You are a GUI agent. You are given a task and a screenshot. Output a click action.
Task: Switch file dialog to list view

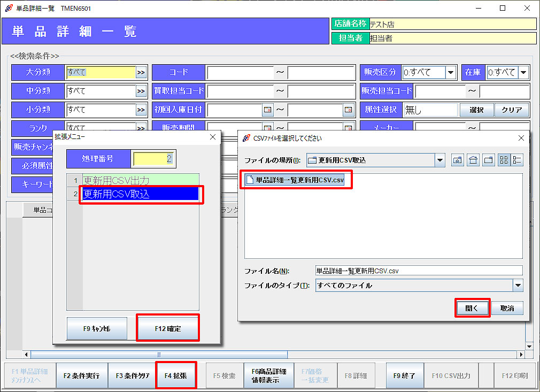(x=504, y=160)
